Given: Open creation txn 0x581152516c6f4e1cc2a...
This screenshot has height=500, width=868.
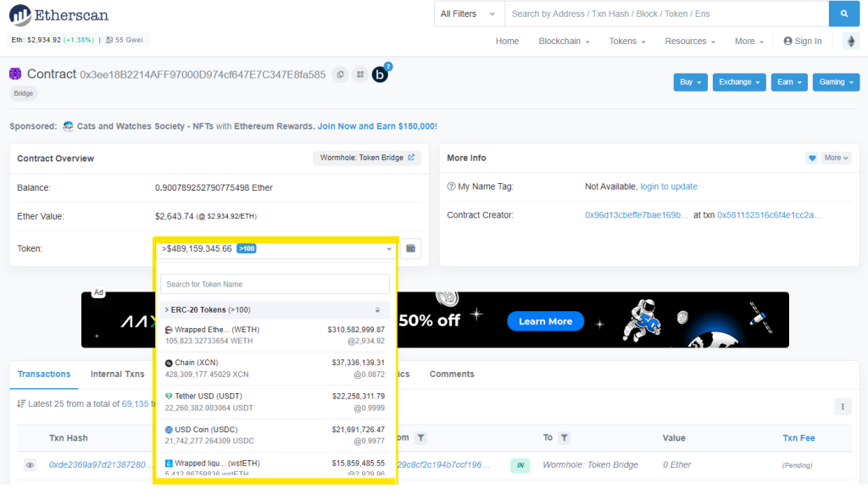Looking at the screenshot, I should (770, 215).
